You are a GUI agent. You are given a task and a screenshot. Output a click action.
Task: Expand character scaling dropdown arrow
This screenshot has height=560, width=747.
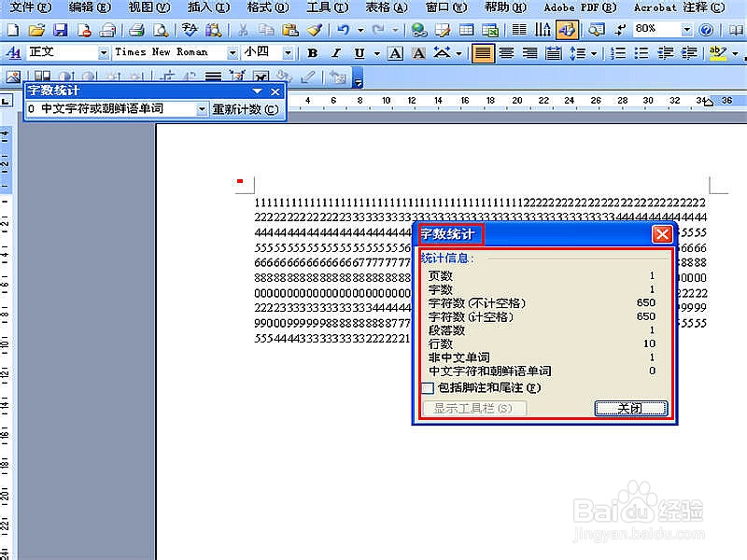coord(458,53)
